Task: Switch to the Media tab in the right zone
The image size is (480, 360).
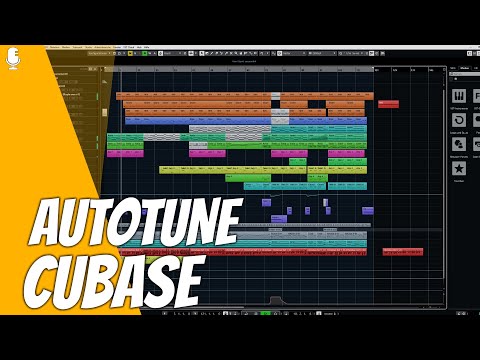Action: tap(465, 68)
